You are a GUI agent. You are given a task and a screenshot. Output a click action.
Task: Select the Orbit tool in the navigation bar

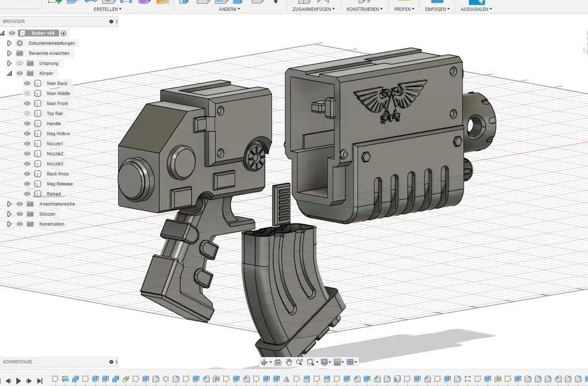[264, 362]
